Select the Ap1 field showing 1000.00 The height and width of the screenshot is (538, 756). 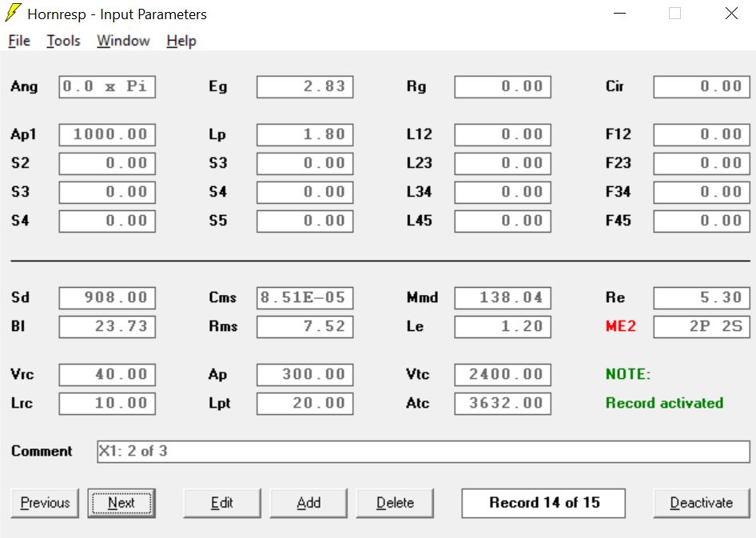click(x=107, y=134)
